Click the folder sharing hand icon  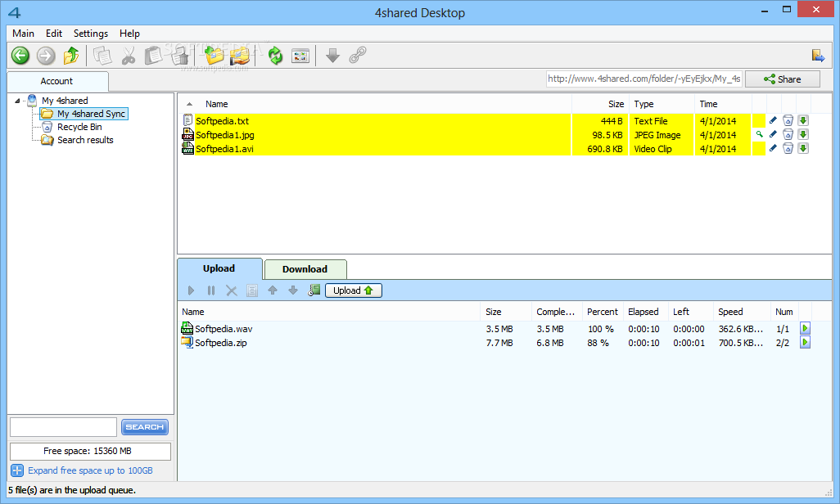click(x=239, y=56)
